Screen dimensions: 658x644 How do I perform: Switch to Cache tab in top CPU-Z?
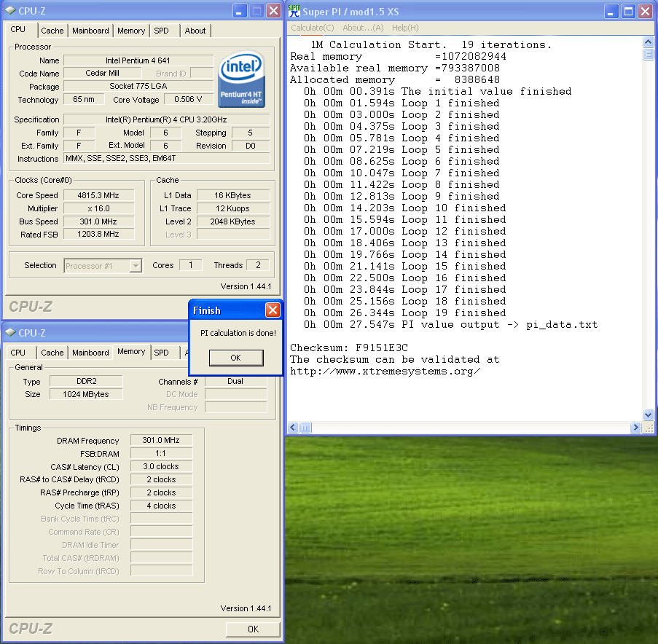pos(52,31)
